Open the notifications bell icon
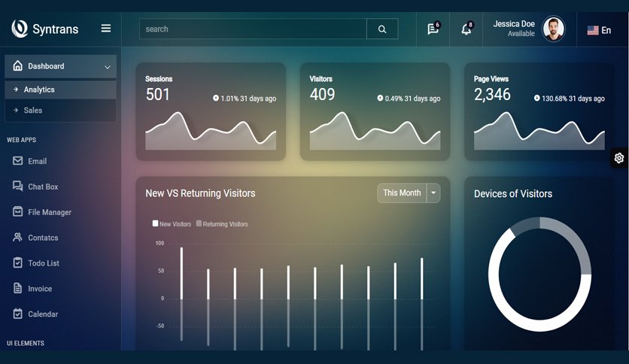The width and height of the screenshot is (629, 364). (466, 29)
